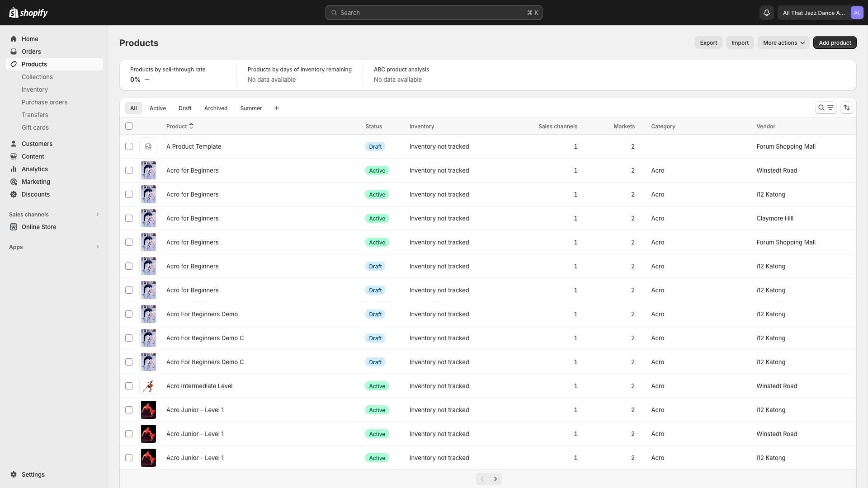Click the Export button
The height and width of the screenshot is (488, 868).
pos(708,42)
